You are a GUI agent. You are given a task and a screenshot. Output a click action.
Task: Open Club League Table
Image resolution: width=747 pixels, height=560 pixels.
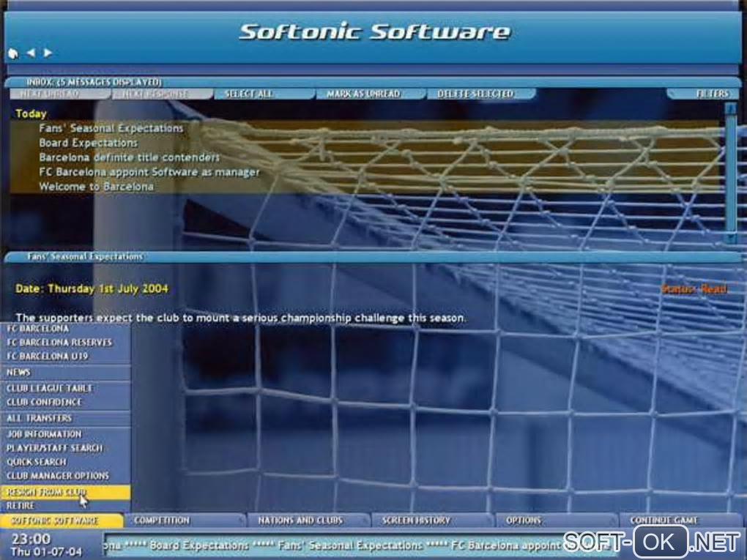[x=65, y=388]
